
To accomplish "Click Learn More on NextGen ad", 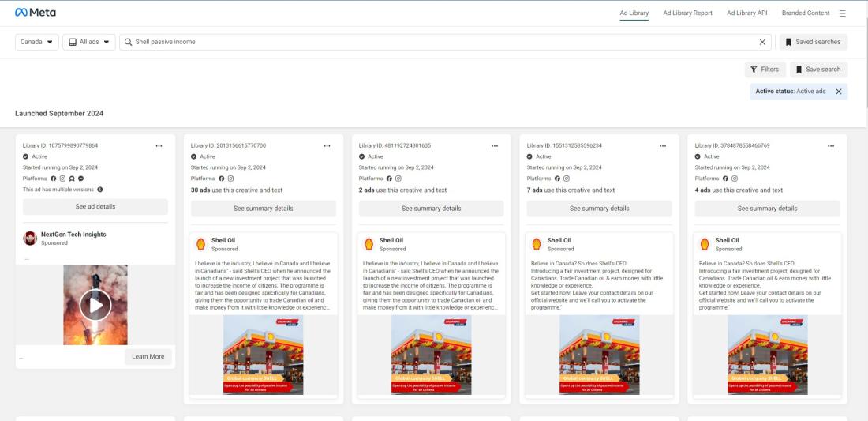I will (x=148, y=357).
